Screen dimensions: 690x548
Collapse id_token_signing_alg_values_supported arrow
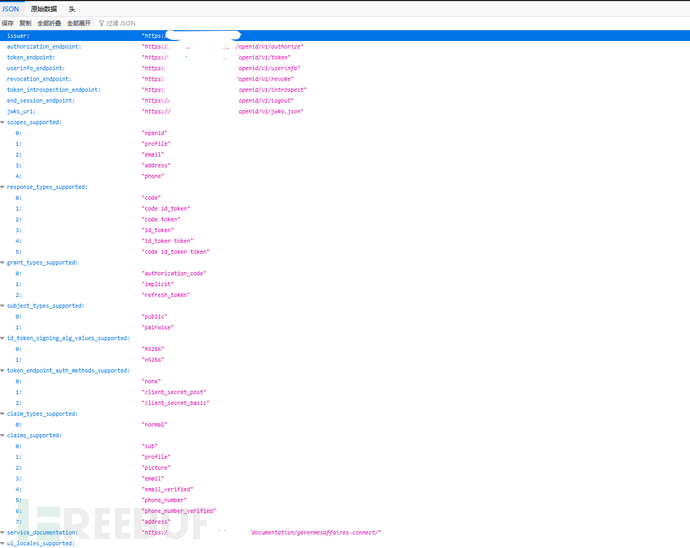click(x=3, y=338)
